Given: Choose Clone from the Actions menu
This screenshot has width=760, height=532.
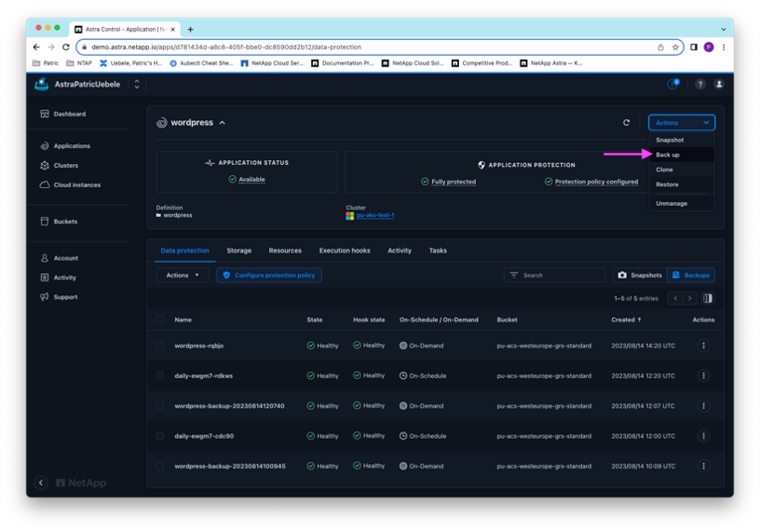Looking at the screenshot, I should click(682, 170).
